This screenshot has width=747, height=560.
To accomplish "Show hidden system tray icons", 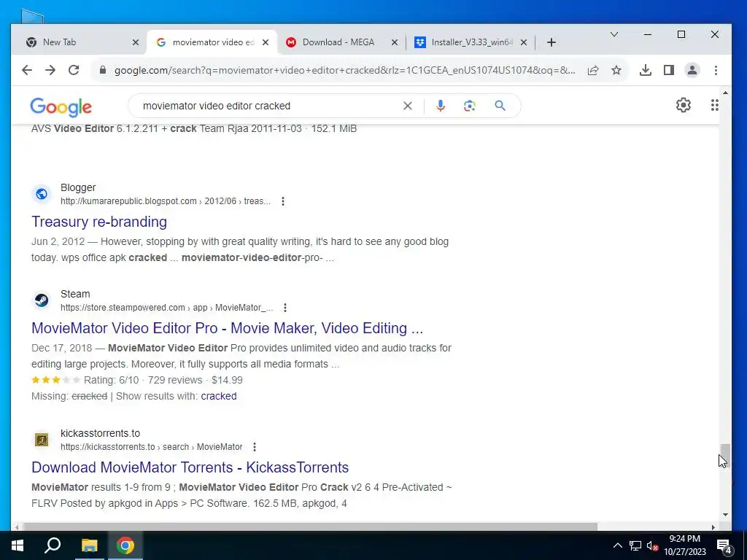I will 617,545.
